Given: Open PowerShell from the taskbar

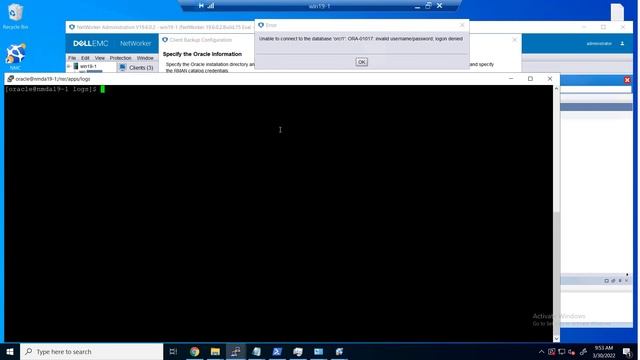Looking at the screenshot, I should click(277, 351).
